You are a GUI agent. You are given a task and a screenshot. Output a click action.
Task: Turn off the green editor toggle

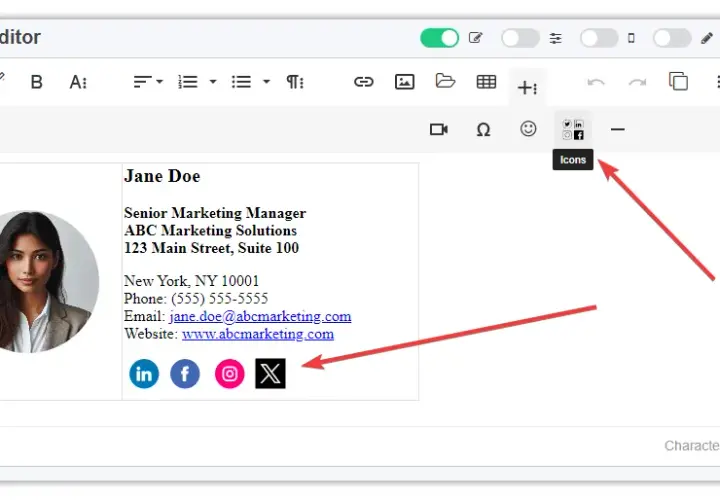439,38
